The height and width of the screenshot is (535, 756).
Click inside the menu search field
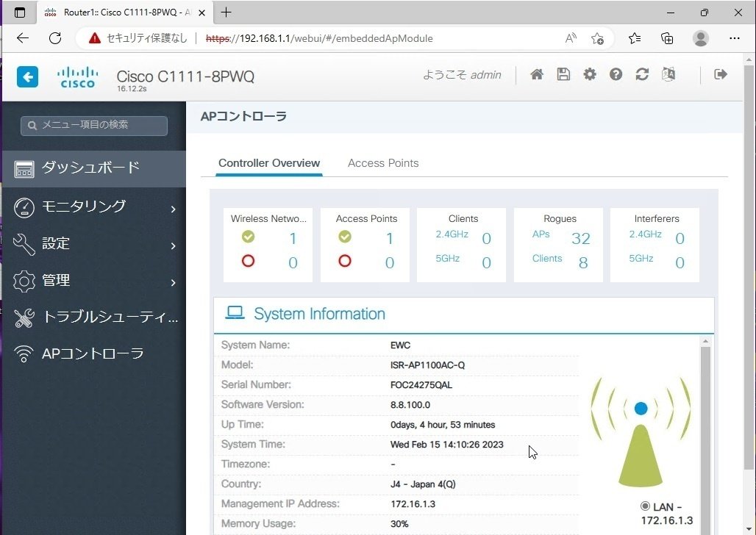pos(93,125)
